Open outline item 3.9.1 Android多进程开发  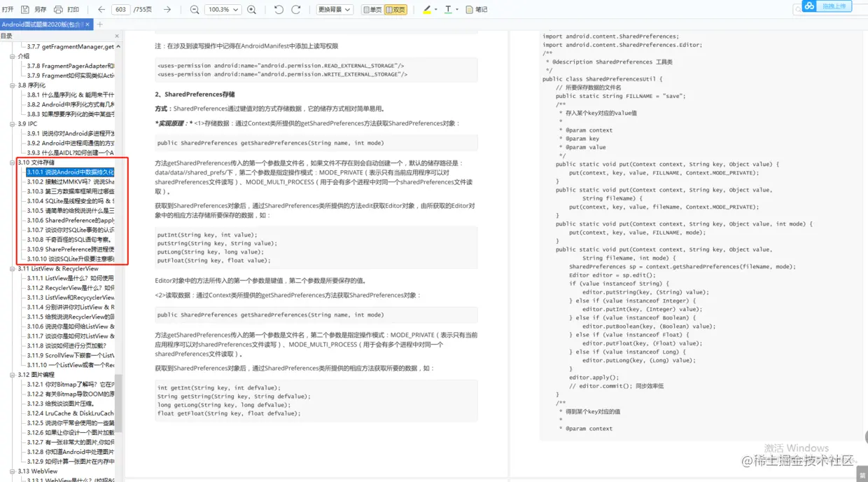click(x=70, y=133)
